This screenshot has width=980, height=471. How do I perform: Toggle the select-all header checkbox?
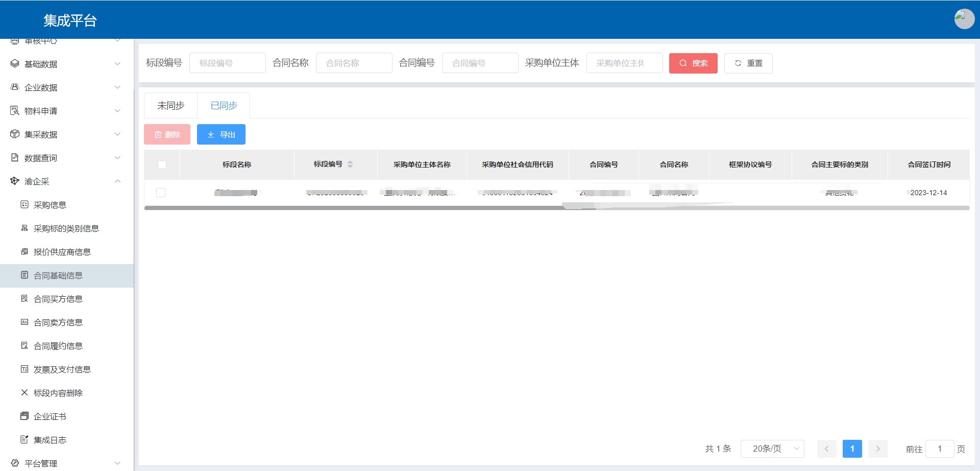(x=162, y=164)
